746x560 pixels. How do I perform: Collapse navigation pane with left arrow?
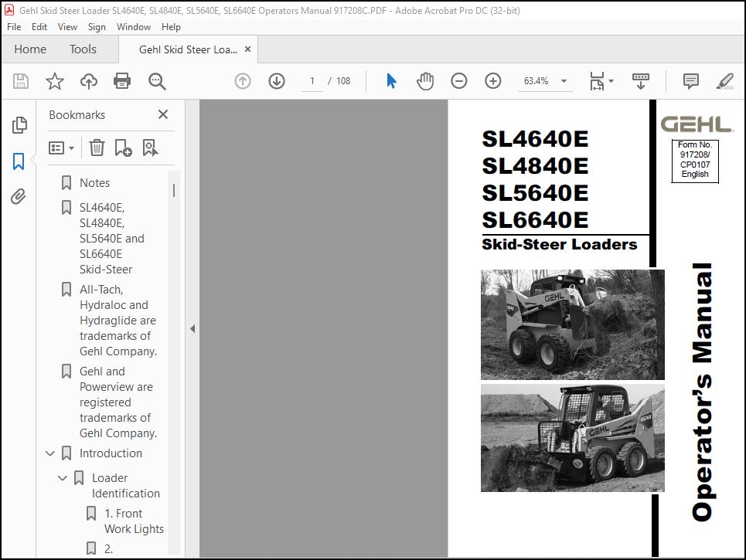click(x=192, y=328)
